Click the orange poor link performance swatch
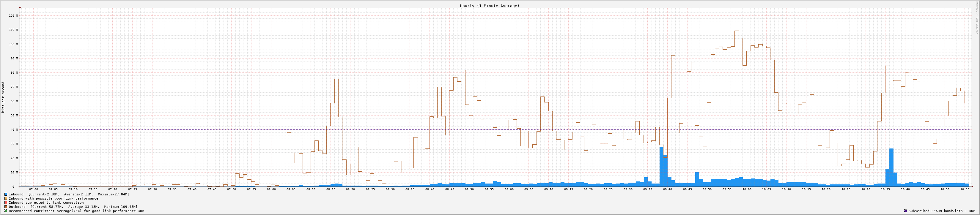The width and height of the screenshot is (980, 215). click(6, 198)
